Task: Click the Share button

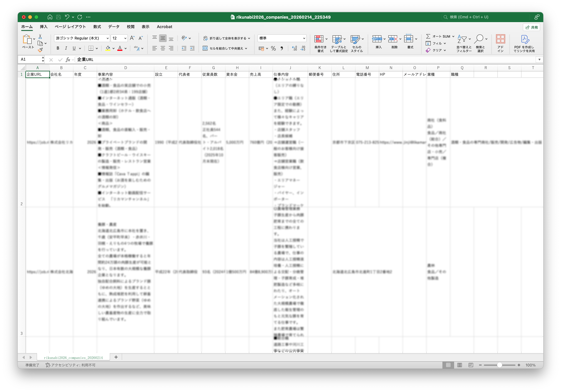Action: click(531, 27)
